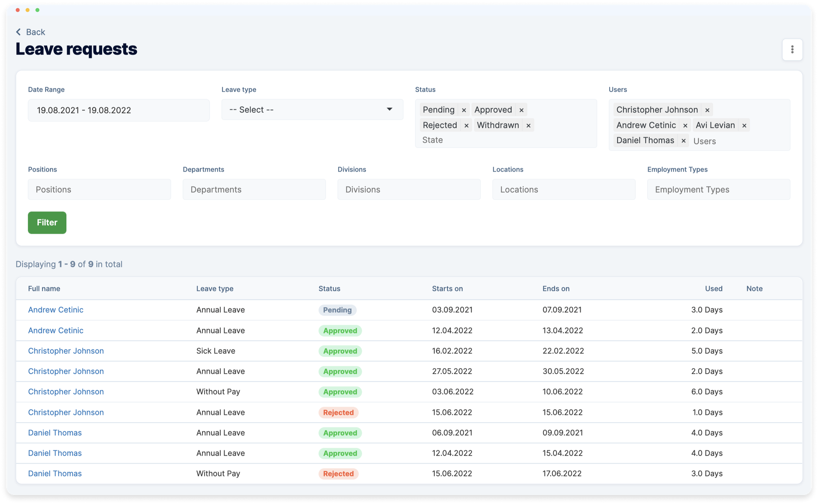The height and width of the screenshot is (504, 818).
Task: Click the 22.02.2022 end date cell
Action: point(563,351)
